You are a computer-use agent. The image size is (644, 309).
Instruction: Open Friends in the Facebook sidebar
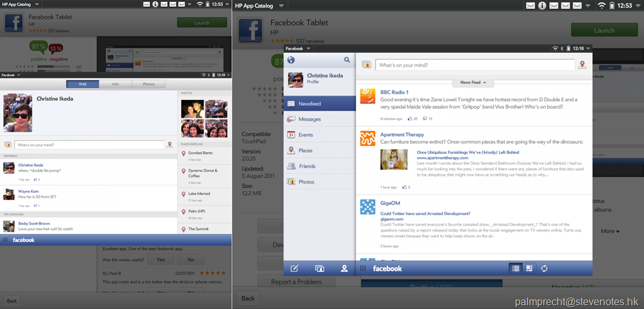coord(319,166)
